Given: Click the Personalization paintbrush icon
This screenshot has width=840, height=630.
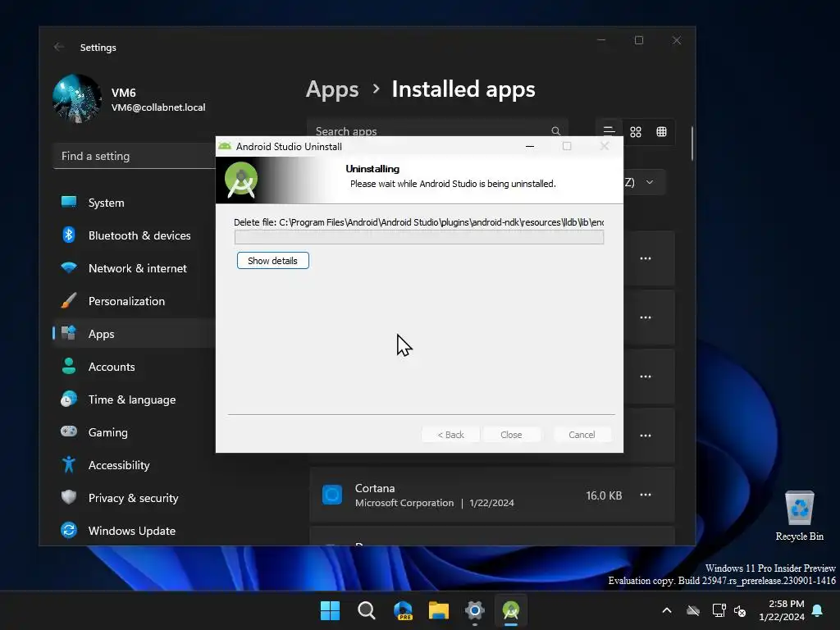Looking at the screenshot, I should (x=69, y=300).
